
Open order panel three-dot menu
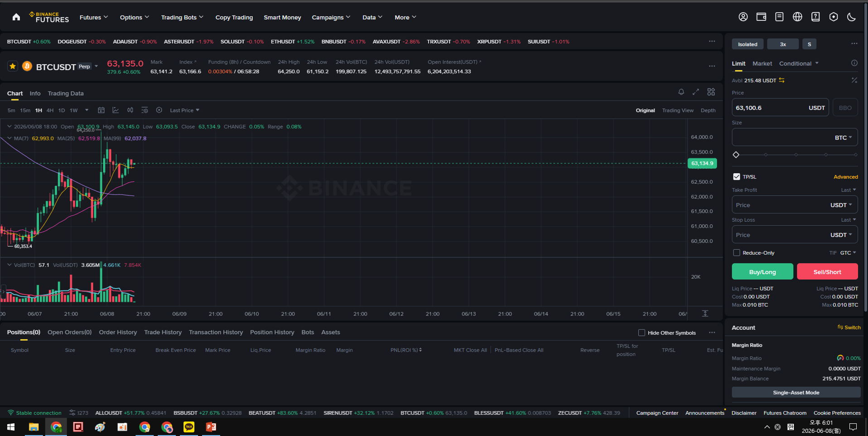coord(854,44)
